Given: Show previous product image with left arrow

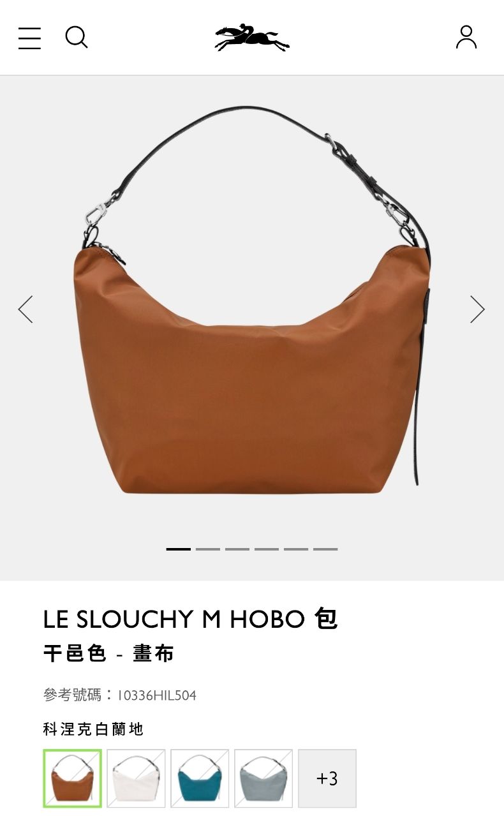Looking at the screenshot, I should point(26,309).
